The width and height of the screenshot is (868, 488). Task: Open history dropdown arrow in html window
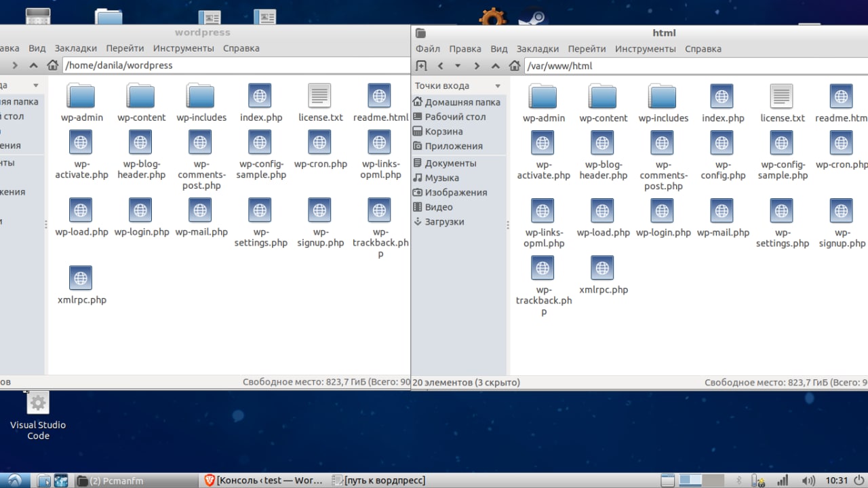tap(458, 66)
